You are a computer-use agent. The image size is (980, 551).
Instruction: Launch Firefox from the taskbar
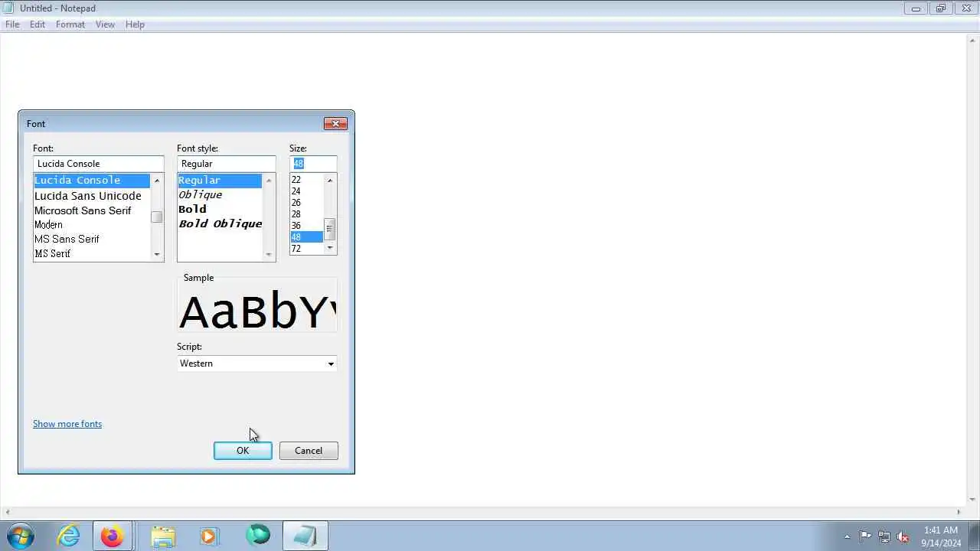point(112,536)
